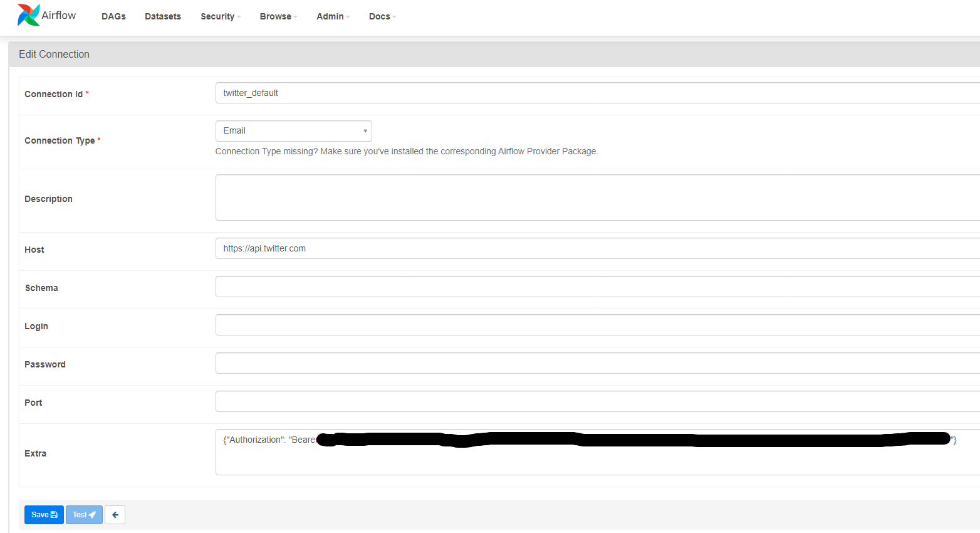
Task: Focus the Login input field
Action: click(x=598, y=325)
